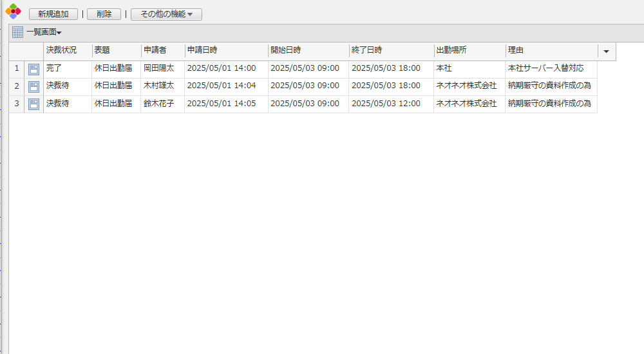The height and width of the screenshot is (354, 644).
Task: Open record detail icon in row 1
Action: point(33,69)
